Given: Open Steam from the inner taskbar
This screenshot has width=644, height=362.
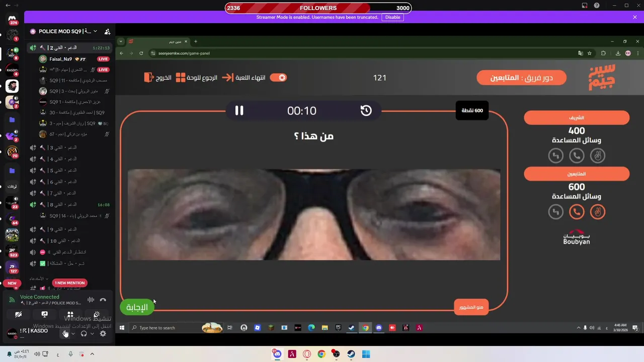Looking at the screenshot, I should [x=352, y=328].
